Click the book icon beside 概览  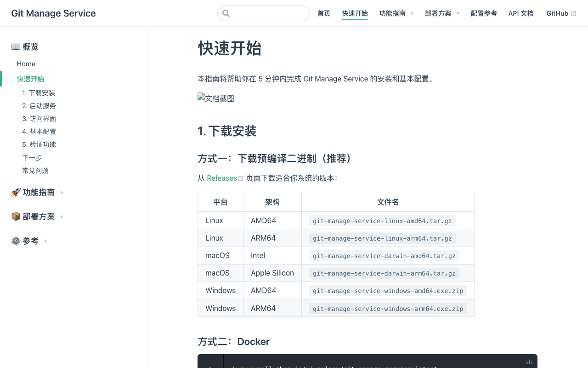tap(15, 46)
